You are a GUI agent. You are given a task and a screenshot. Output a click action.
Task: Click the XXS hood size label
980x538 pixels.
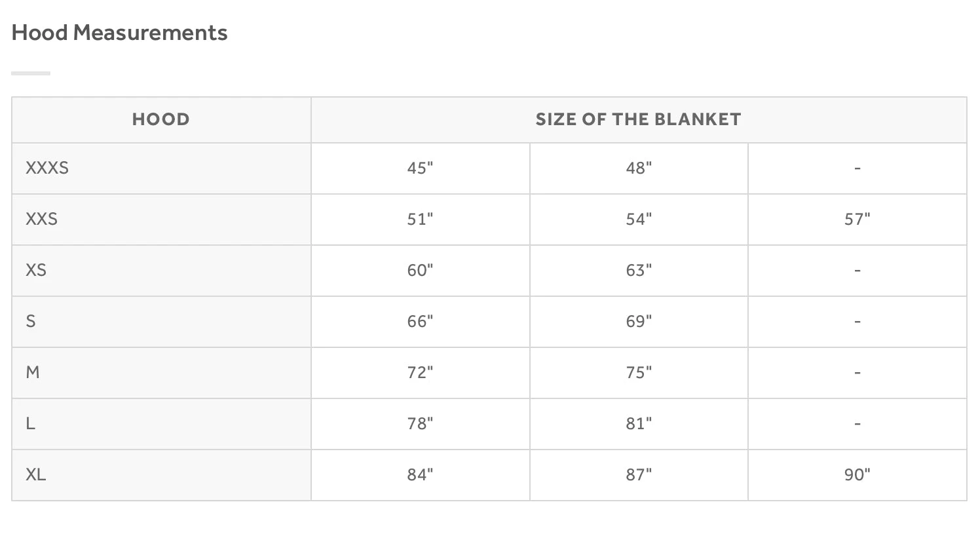tap(42, 219)
